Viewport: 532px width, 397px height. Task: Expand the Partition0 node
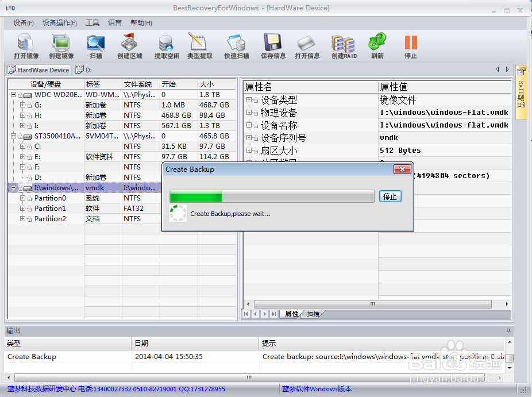22,198
